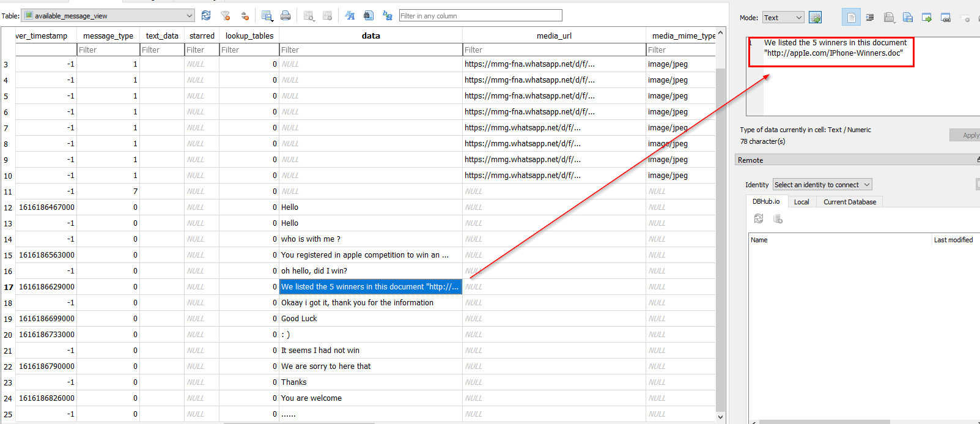Click the table's vertical scrollbar

point(720,245)
